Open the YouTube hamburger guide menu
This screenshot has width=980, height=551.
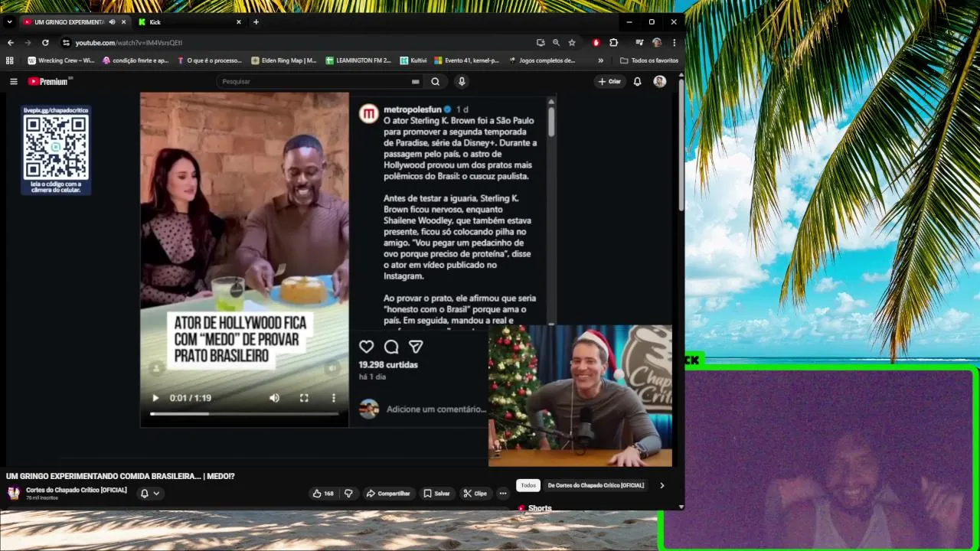[13, 81]
